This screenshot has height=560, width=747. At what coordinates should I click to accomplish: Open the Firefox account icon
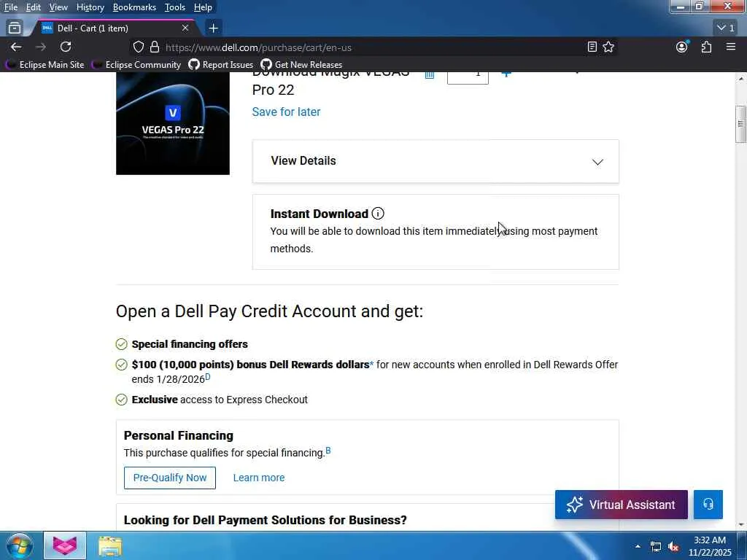tap(682, 47)
